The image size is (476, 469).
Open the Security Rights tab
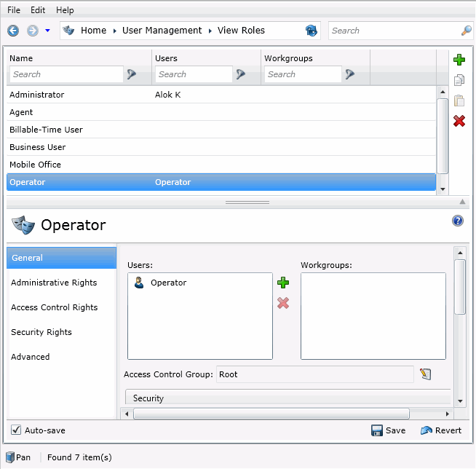[x=41, y=332]
